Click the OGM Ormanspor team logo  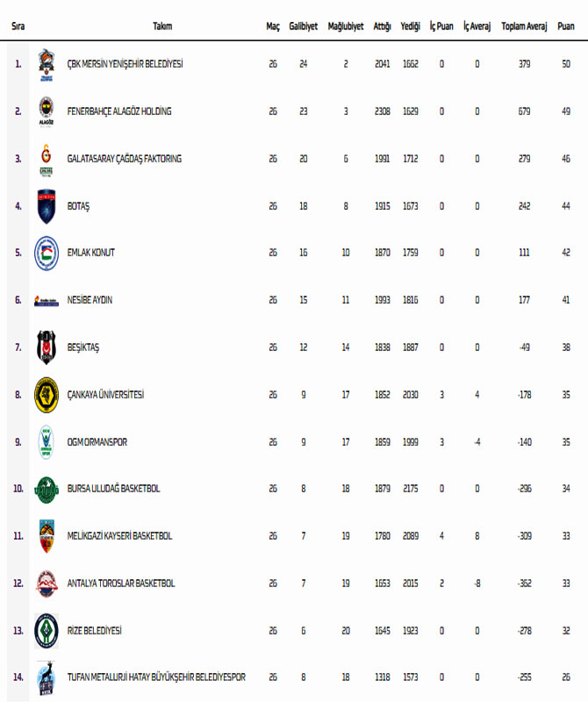click(46, 441)
